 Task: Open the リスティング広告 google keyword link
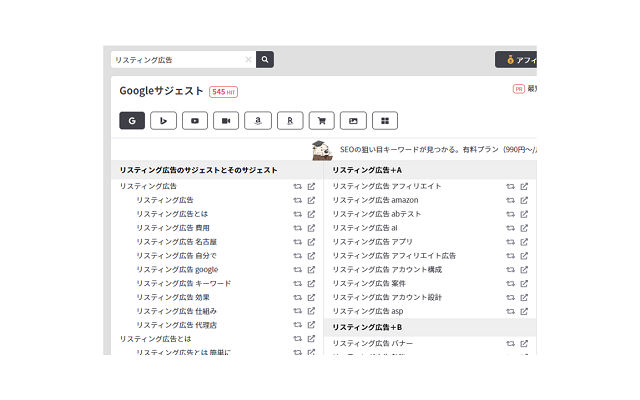pyautogui.click(x=177, y=270)
